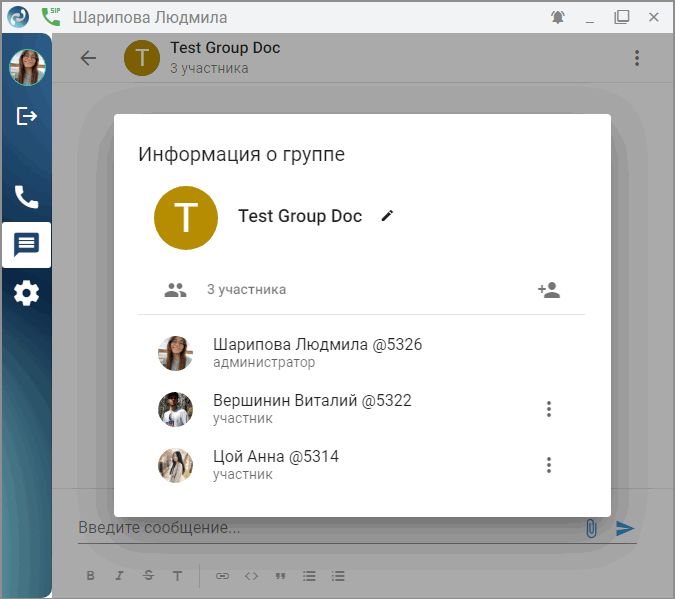Click the paperclip attach file icon
The width and height of the screenshot is (675, 599).
[591, 528]
